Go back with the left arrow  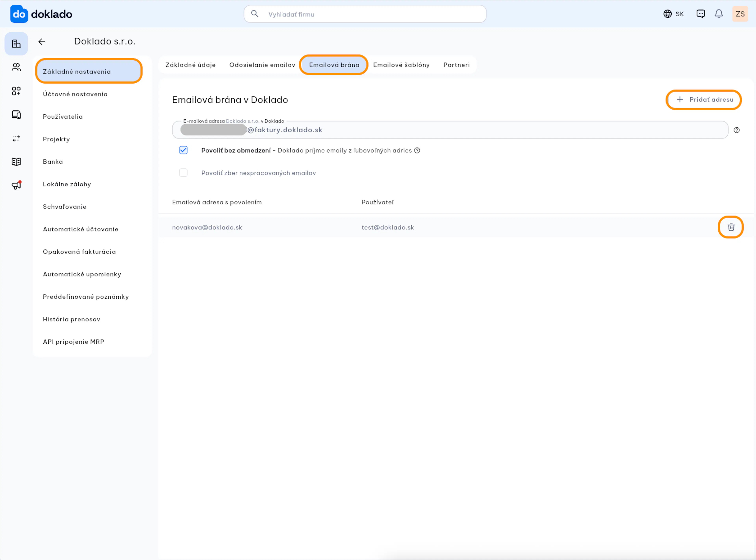(x=42, y=42)
